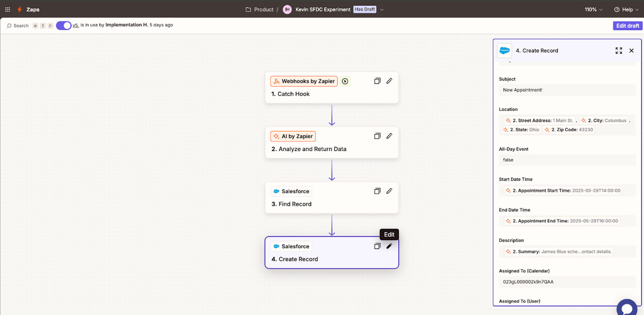The image size is (644, 315).
Task: Click the up-arrow toggle beside the search field
Action: 42,25
